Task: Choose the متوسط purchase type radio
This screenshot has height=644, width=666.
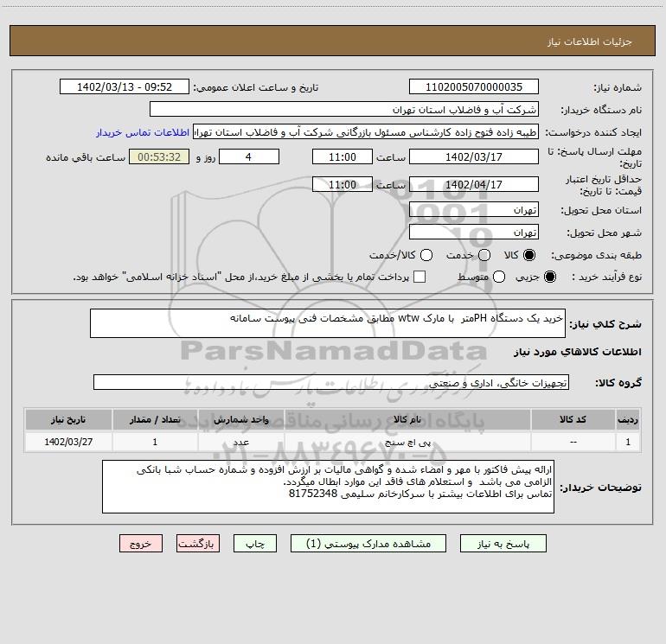Action: 499,277
